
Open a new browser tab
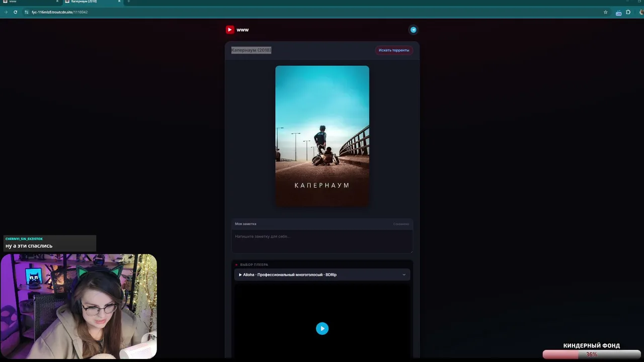click(128, 2)
